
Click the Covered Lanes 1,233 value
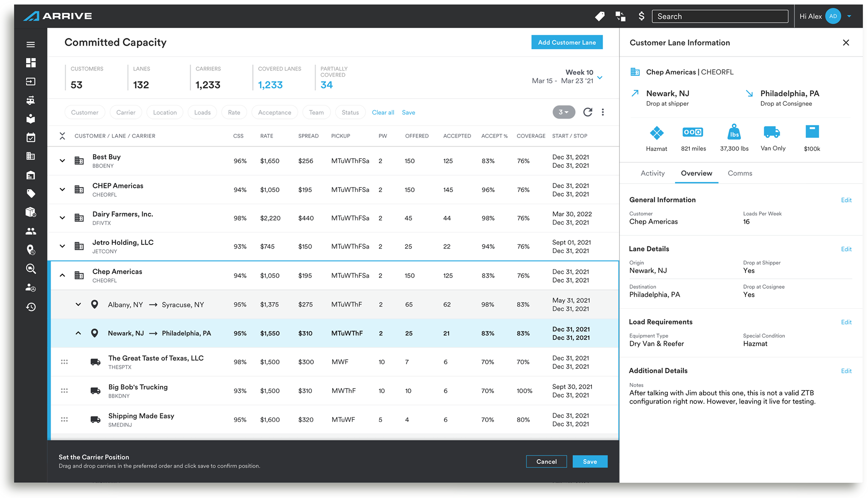click(x=270, y=85)
